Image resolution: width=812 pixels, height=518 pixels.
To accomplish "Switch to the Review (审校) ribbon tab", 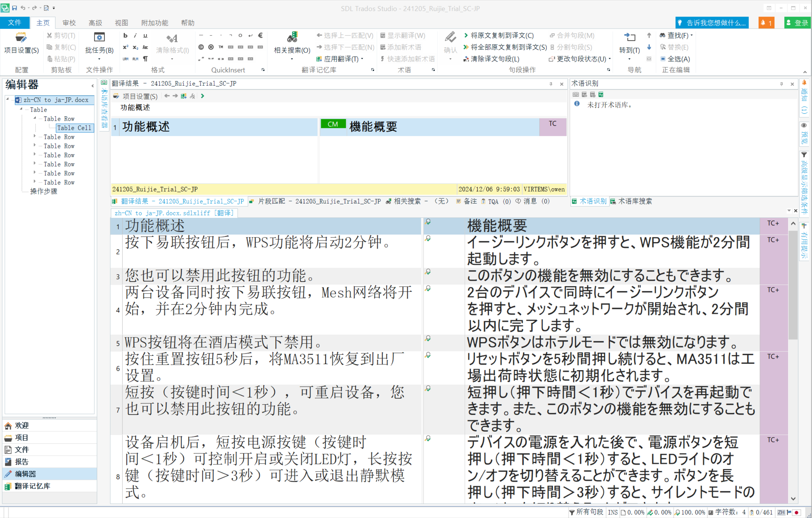I will click(x=69, y=22).
